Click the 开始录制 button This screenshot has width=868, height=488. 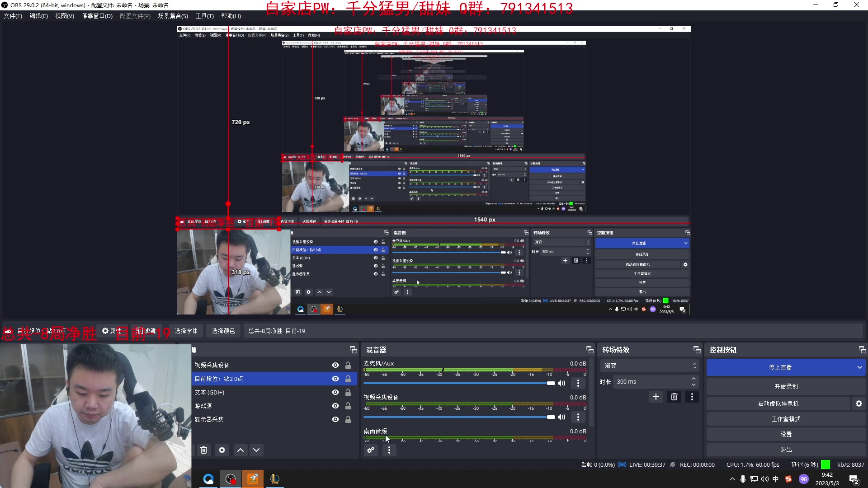[786, 386]
